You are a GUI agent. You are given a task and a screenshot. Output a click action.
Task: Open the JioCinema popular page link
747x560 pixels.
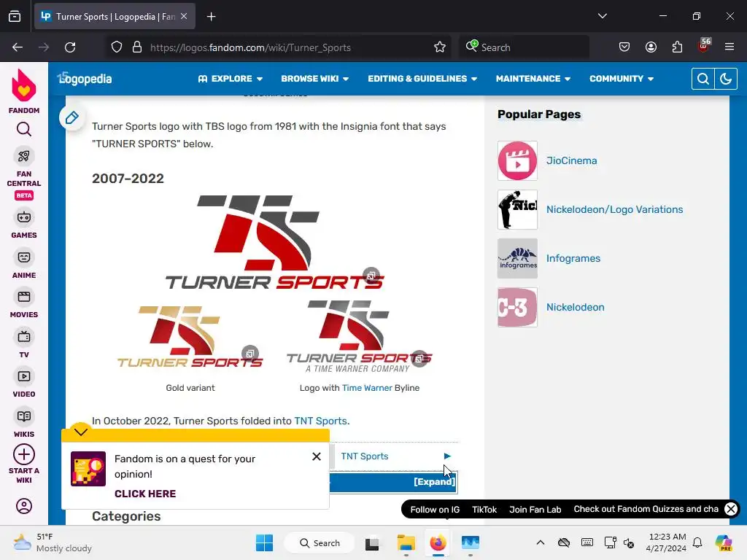pos(571,160)
